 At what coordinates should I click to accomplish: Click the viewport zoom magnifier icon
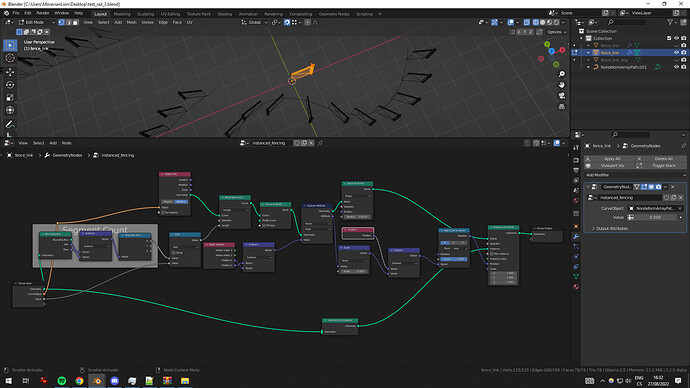coord(562,74)
